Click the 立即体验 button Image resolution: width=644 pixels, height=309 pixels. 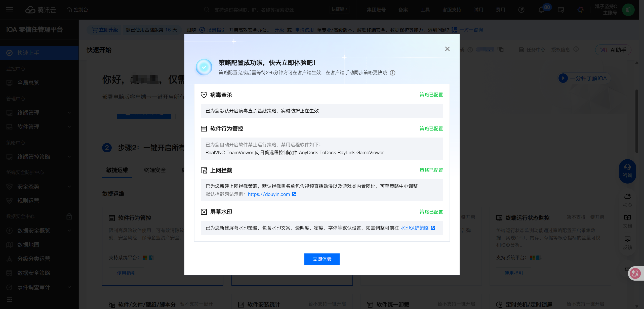click(x=322, y=259)
